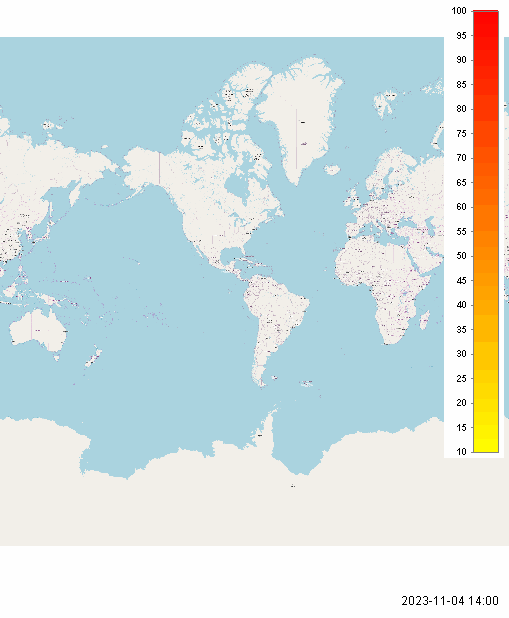The image size is (509, 618).
Task: Click the 65 label on the color scale
Action: pos(461,182)
